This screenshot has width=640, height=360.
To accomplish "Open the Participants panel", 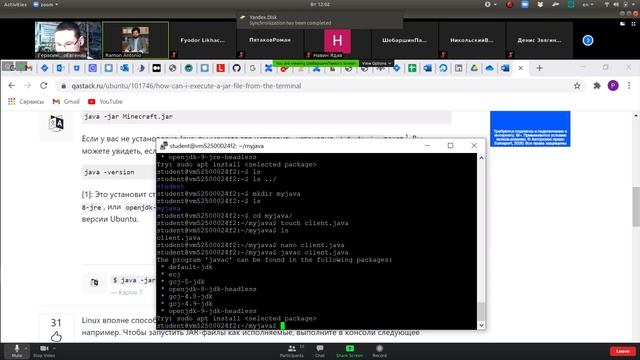I will point(292,351).
